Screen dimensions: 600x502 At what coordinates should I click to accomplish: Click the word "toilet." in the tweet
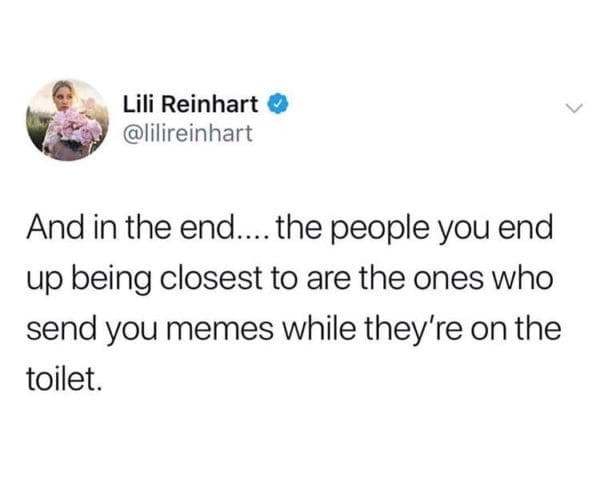point(65,380)
